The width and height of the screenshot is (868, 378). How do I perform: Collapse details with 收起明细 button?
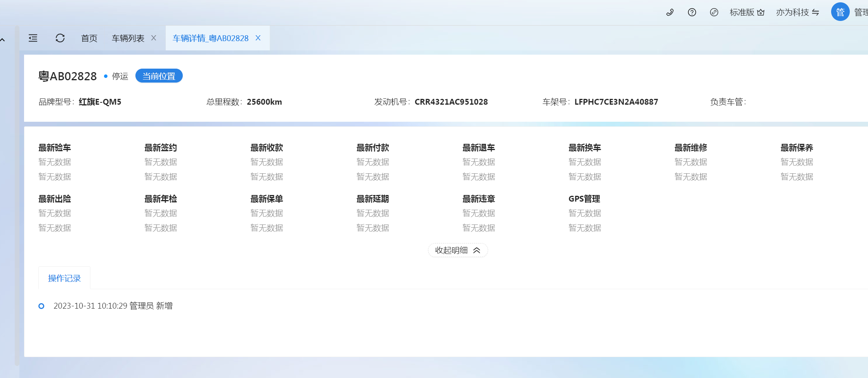tap(457, 250)
